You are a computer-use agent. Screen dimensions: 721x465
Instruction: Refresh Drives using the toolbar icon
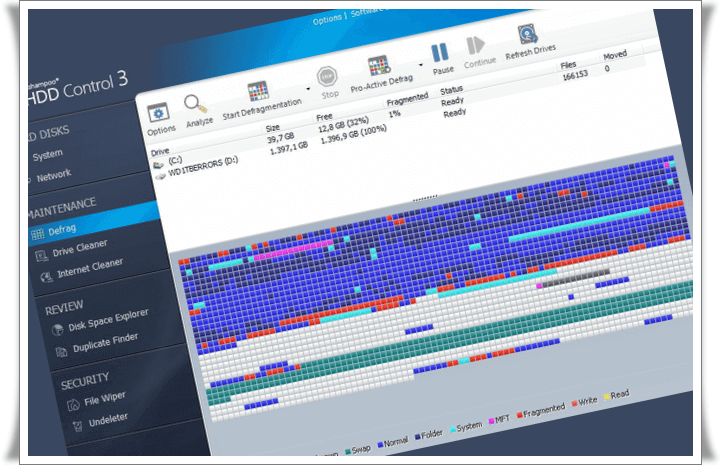coord(528,34)
